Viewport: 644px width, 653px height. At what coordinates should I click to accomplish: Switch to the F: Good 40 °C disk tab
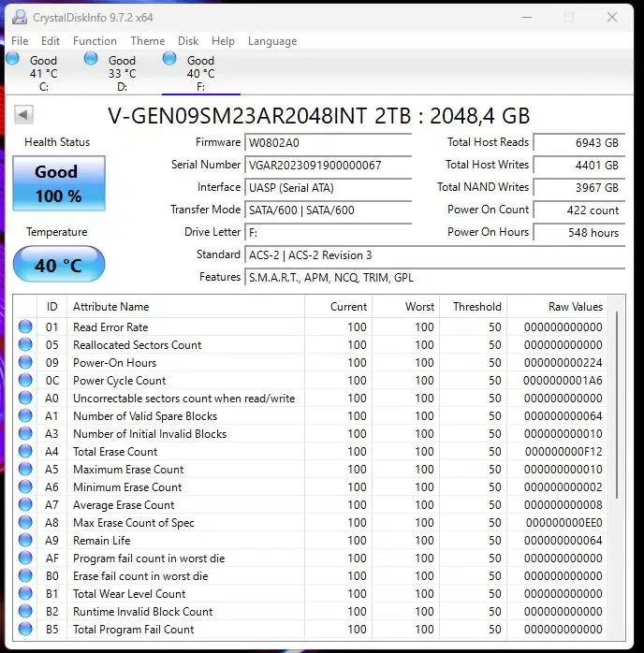pos(200,72)
